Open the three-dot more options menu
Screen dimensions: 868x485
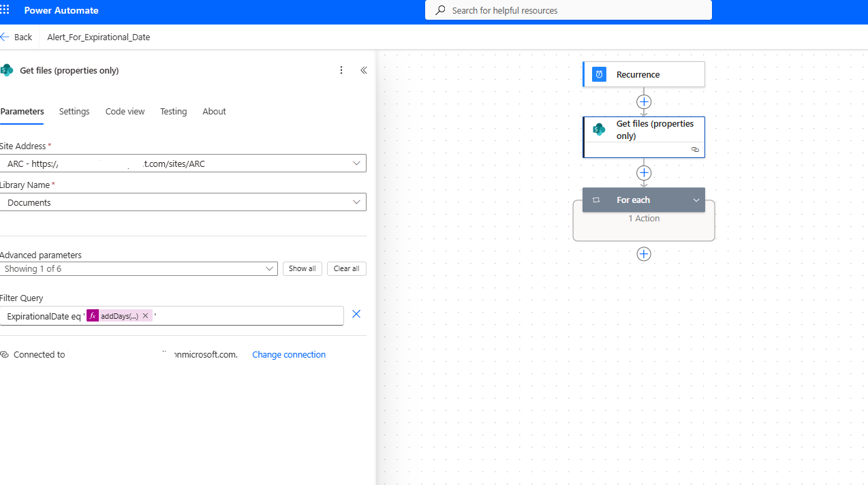341,70
